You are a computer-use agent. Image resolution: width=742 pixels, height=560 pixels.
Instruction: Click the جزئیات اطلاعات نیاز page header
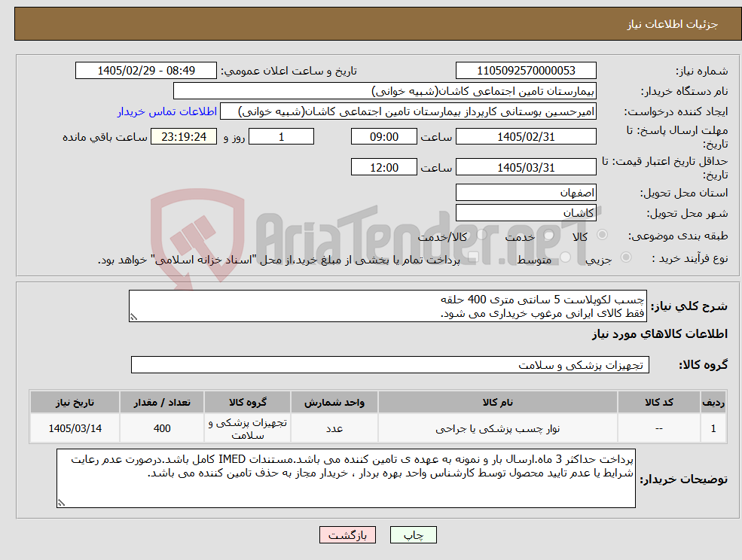(673, 24)
